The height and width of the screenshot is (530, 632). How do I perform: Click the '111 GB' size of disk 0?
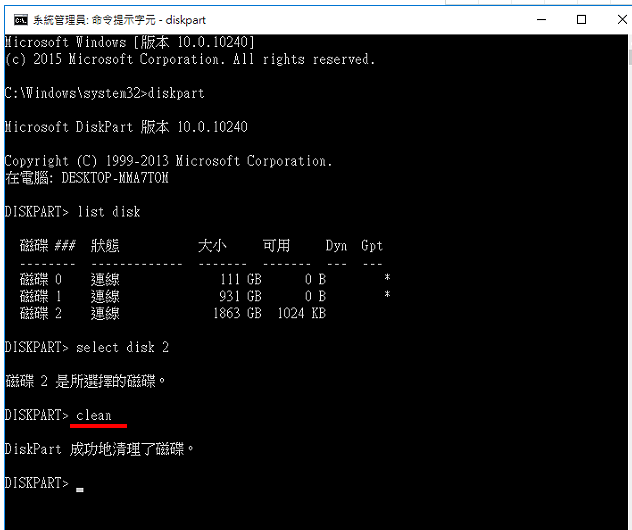241,279
